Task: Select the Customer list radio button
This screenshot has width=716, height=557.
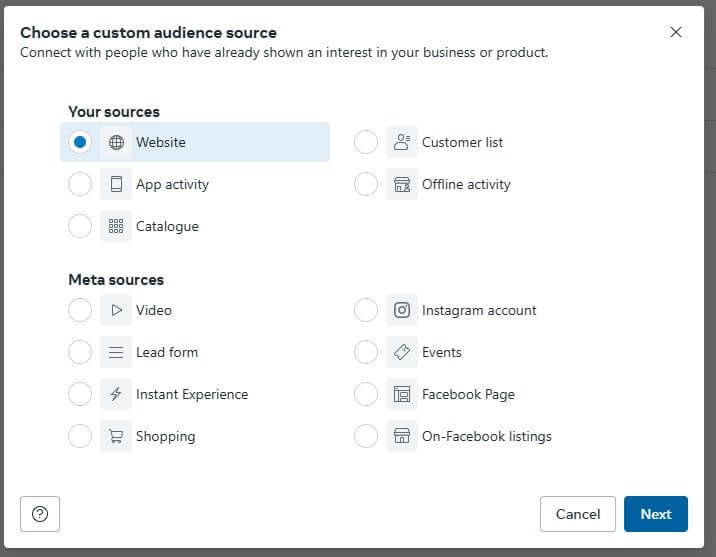Action: [x=366, y=142]
